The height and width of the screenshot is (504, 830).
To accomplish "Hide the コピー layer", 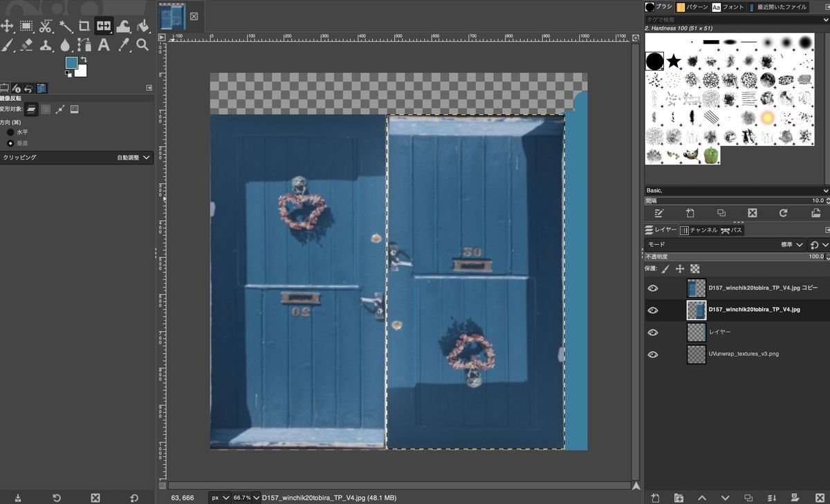I will click(x=653, y=288).
